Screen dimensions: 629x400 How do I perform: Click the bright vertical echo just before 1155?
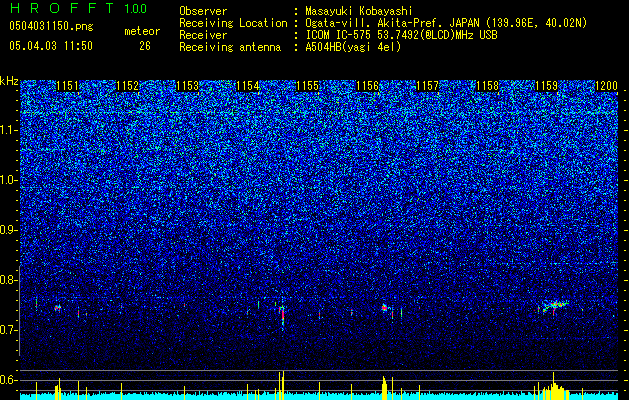coord(282,314)
